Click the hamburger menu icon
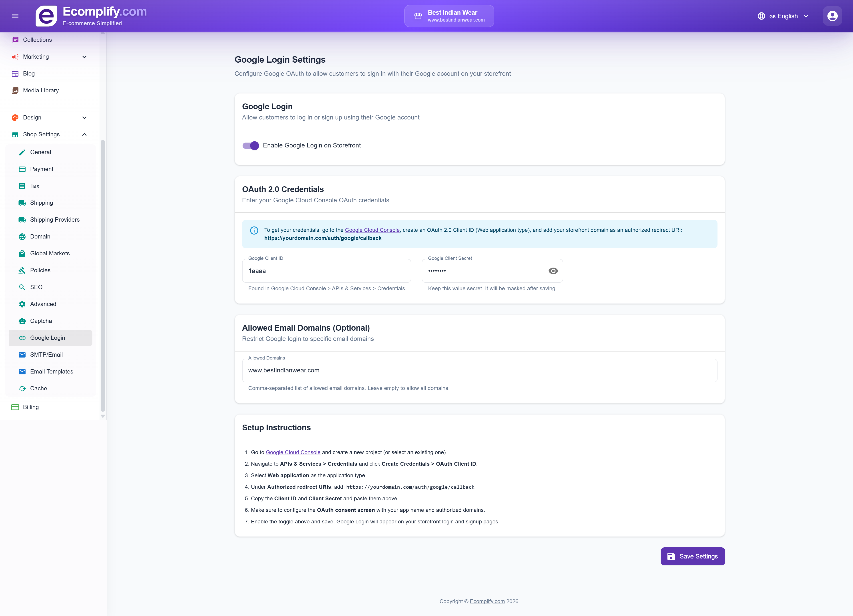This screenshot has height=616, width=853. click(x=15, y=16)
